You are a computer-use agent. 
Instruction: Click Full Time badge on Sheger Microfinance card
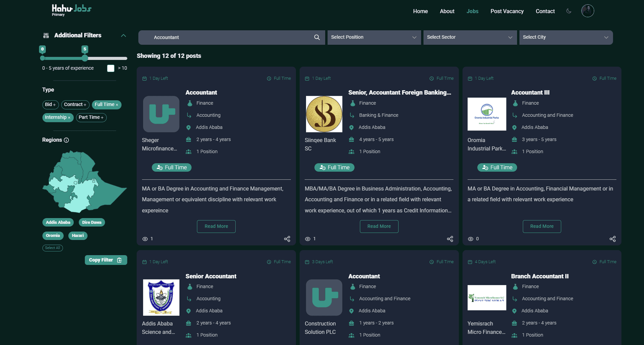(171, 168)
